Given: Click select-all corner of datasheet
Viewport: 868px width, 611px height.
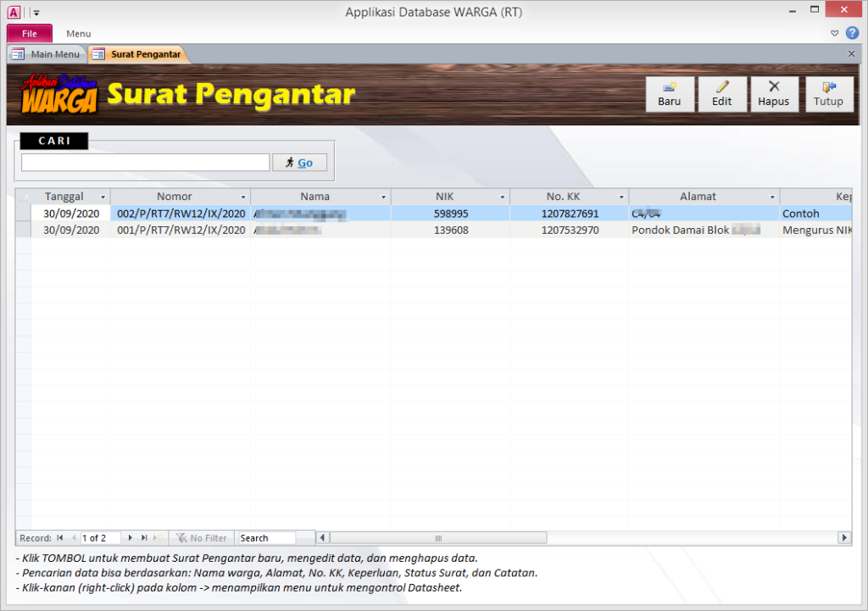Looking at the screenshot, I should [23, 197].
